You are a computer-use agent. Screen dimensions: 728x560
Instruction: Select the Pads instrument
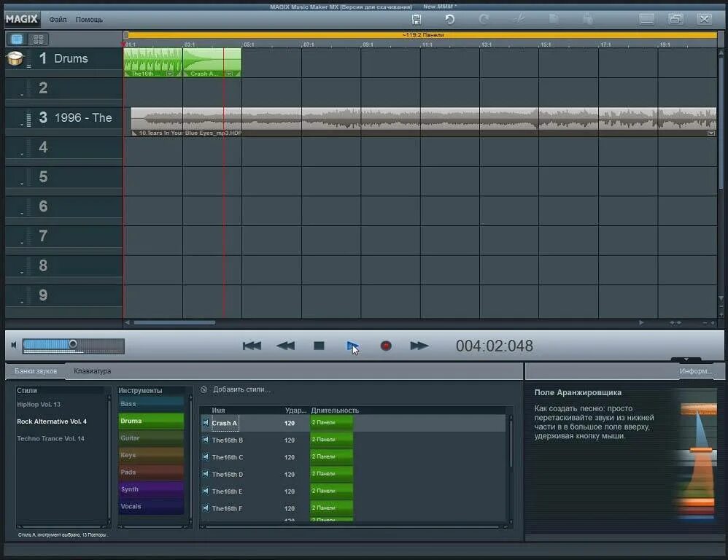pos(151,472)
